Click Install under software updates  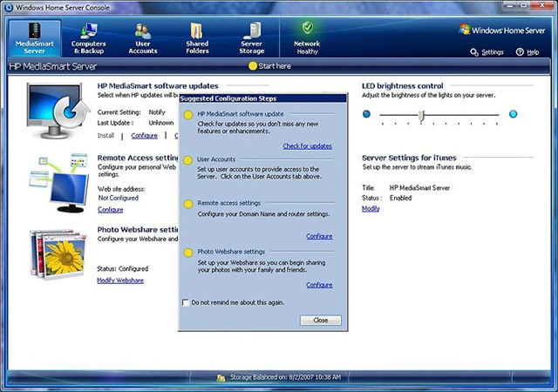(x=105, y=136)
